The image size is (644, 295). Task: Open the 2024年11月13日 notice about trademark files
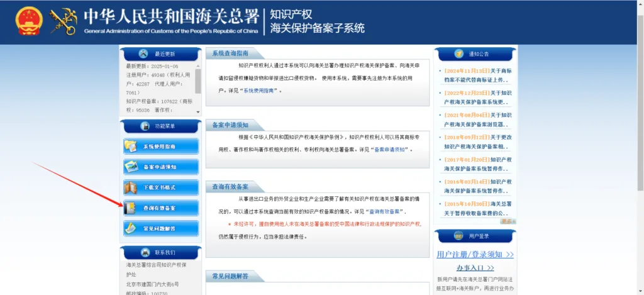(x=477, y=75)
